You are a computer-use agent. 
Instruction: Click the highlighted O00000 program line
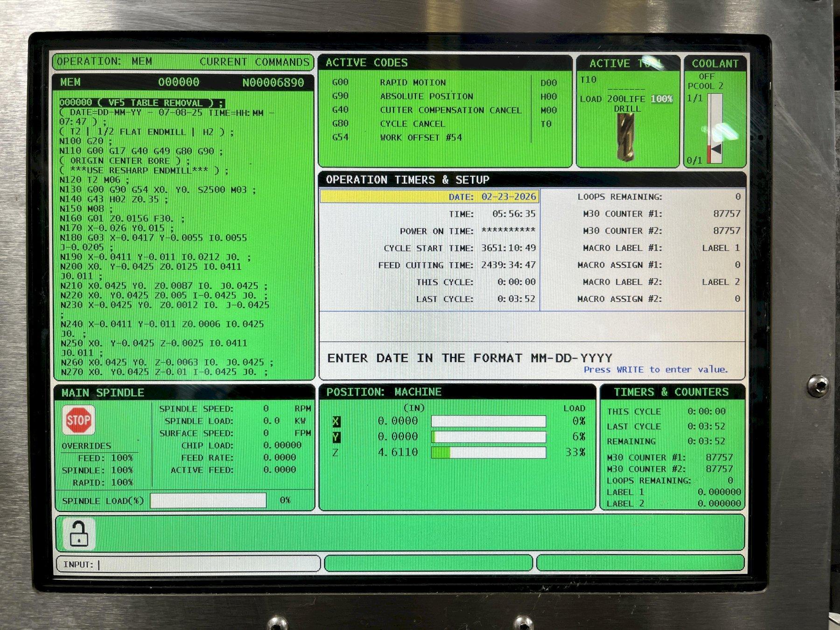(x=141, y=103)
